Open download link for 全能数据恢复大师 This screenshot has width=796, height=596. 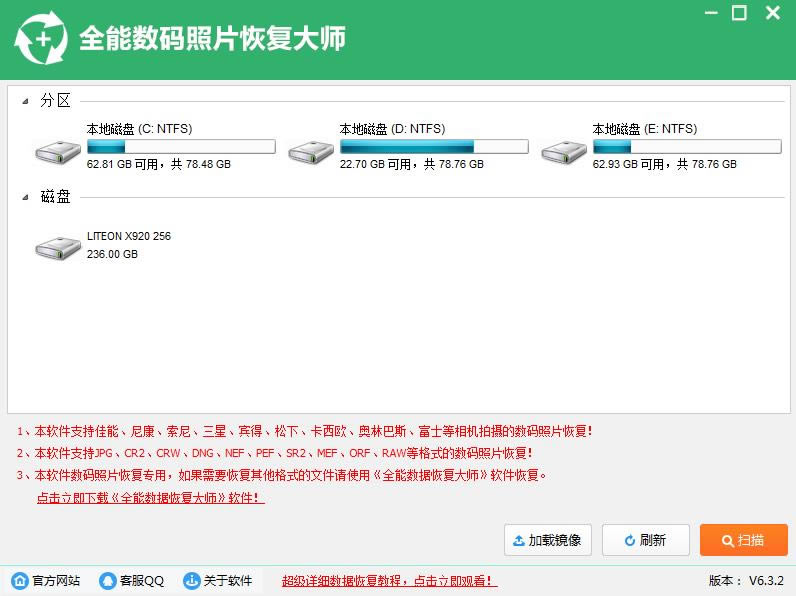tap(150, 498)
